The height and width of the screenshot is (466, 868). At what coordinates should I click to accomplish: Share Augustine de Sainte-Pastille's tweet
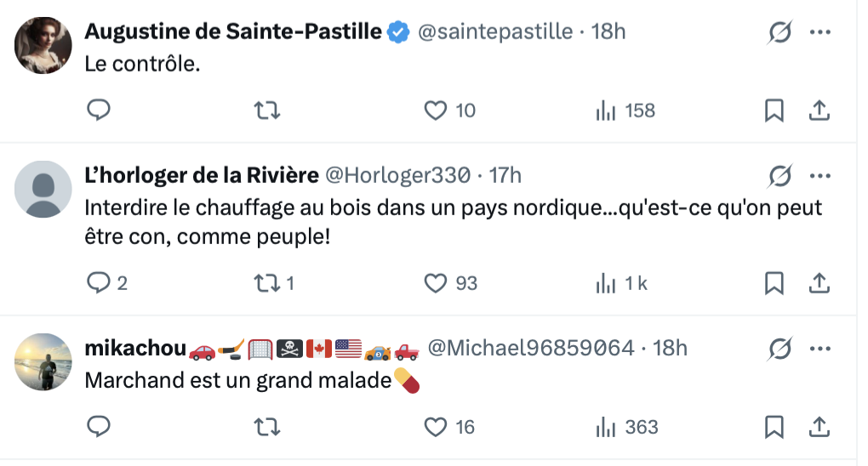point(819,111)
